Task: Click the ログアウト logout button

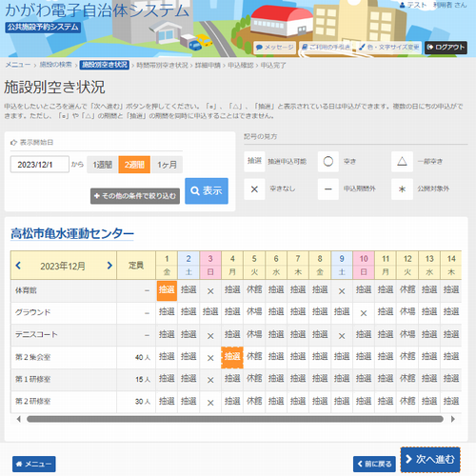Action: click(x=446, y=48)
